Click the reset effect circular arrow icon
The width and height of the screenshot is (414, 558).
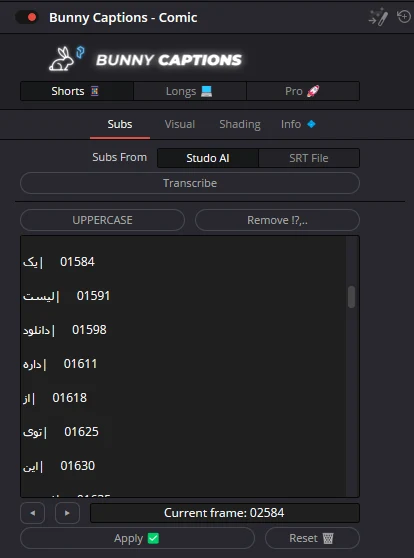[x=404, y=16]
